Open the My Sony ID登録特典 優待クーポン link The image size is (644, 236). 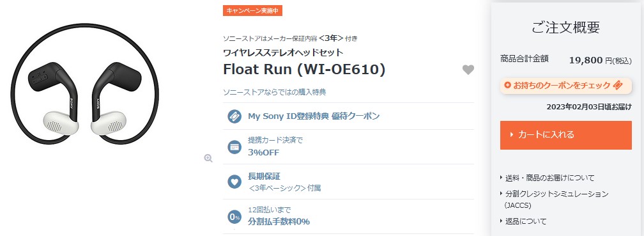coord(313,116)
